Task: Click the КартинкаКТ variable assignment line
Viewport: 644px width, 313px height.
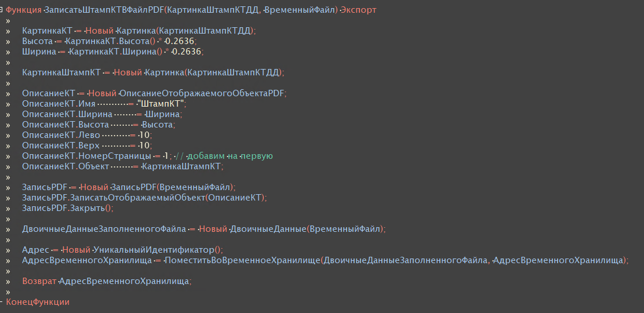Action: (139, 31)
